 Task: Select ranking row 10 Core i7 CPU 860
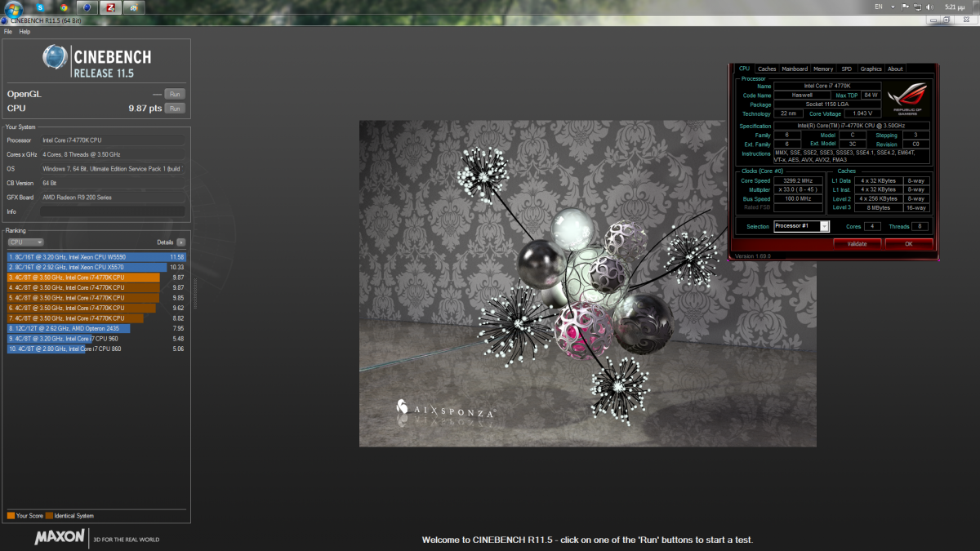click(x=96, y=349)
